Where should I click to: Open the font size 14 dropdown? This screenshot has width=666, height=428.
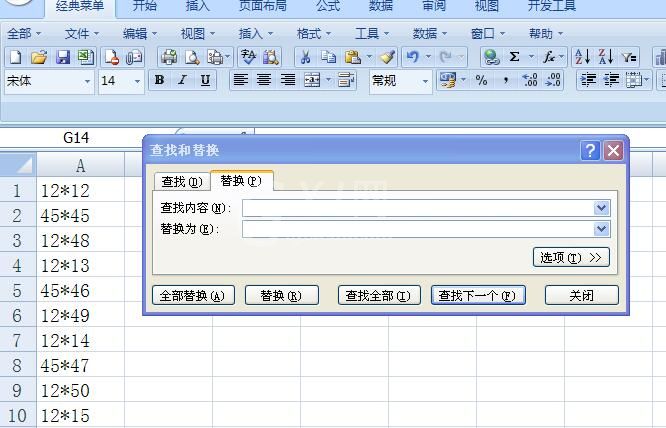point(137,81)
